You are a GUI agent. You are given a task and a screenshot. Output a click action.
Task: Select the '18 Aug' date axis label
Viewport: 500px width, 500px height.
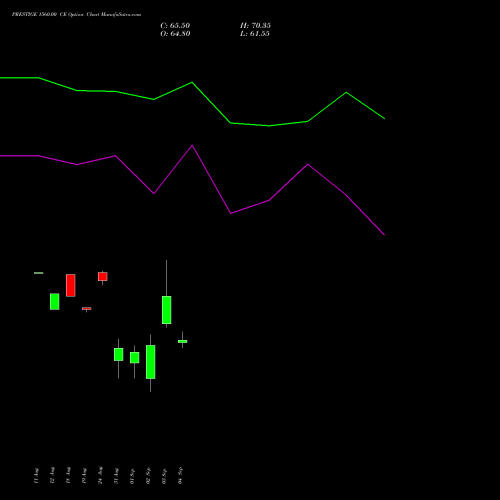[68, 476]
